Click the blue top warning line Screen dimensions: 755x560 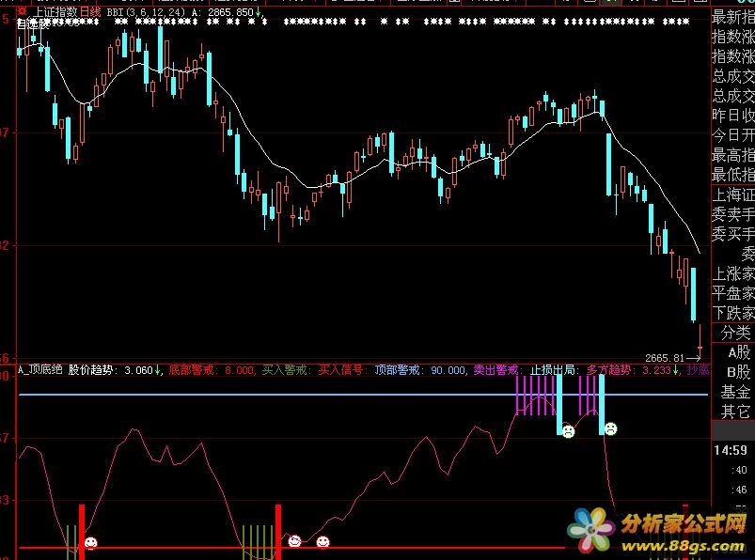tap(282, 395)
